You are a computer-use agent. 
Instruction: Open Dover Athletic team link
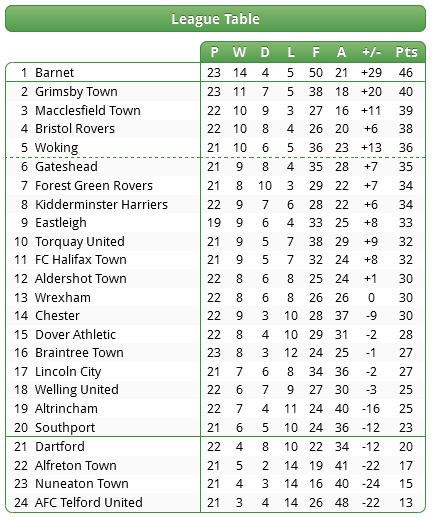pyautogui.click(x=75, y=334)
